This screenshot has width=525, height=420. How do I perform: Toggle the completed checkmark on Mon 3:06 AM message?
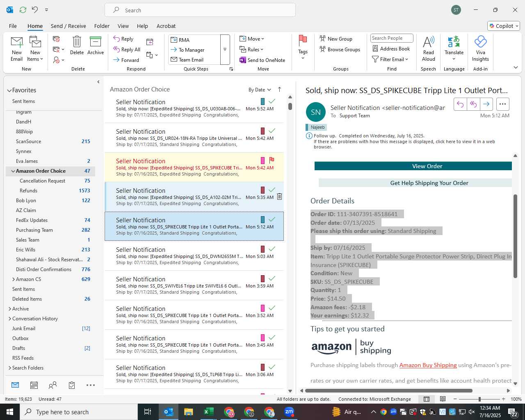[272, 367]
